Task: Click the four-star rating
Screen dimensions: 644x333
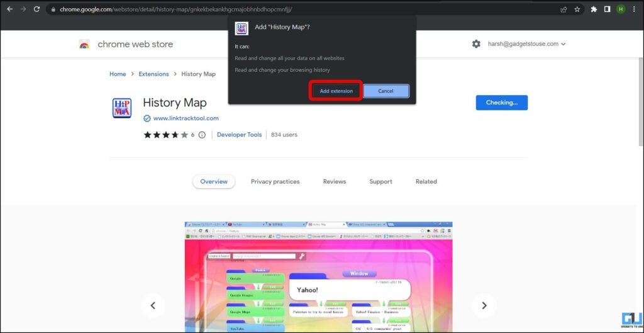Action: (x=165, y=135)
